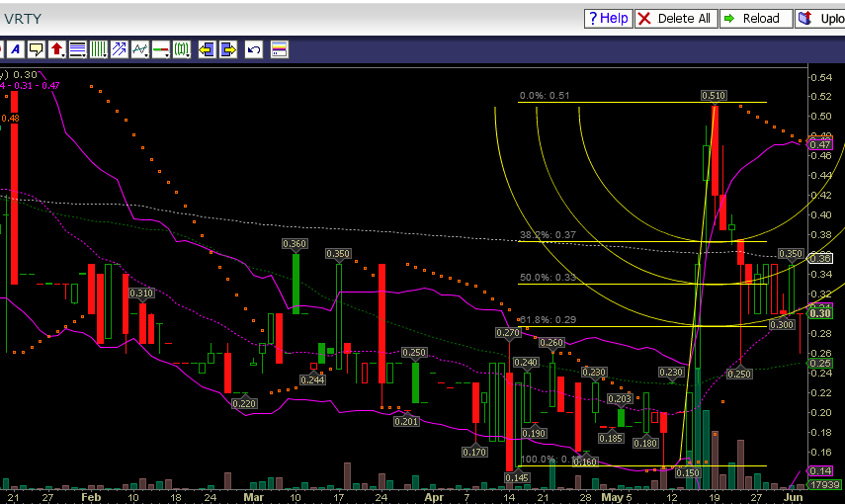Screen dimensions: 845x504
Task: Click the 0.360 price label
Action: tap(295, 244)
